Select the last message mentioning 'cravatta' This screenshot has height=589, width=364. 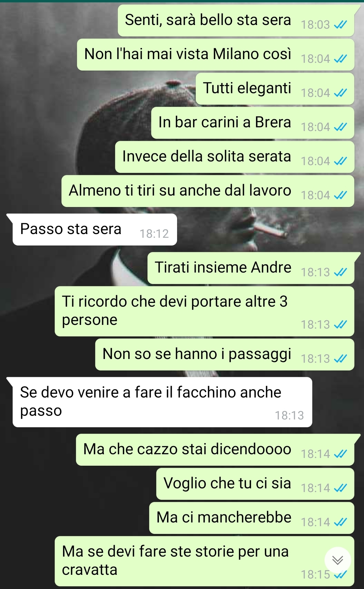click(x=204, y=561)
